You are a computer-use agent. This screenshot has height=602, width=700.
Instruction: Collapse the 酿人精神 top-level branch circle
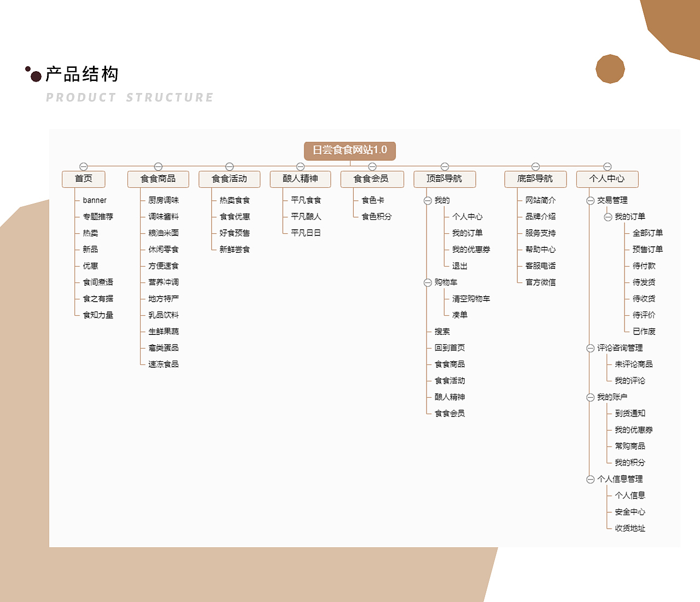coord(300,166)
